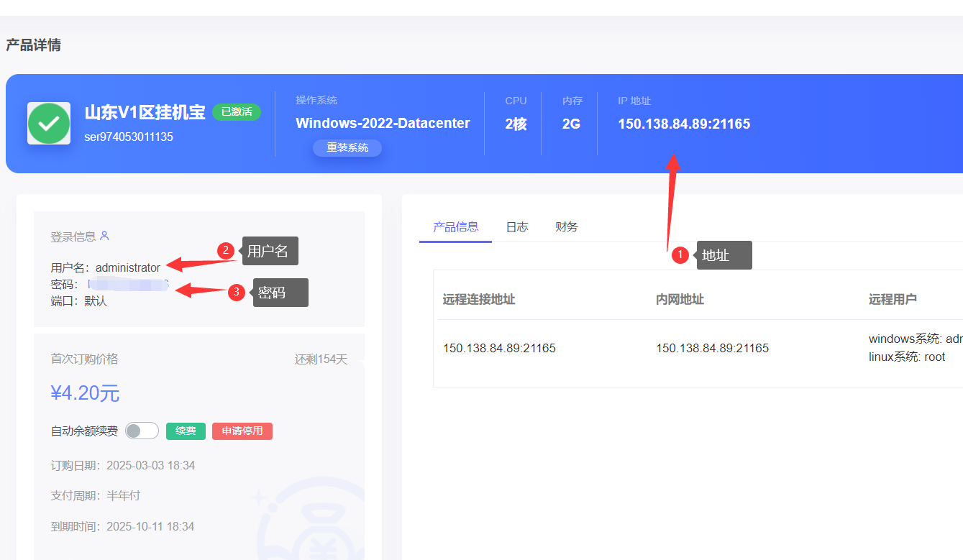Click the 2G memory value
The image size is (963, 560).
tap(571, 124)
